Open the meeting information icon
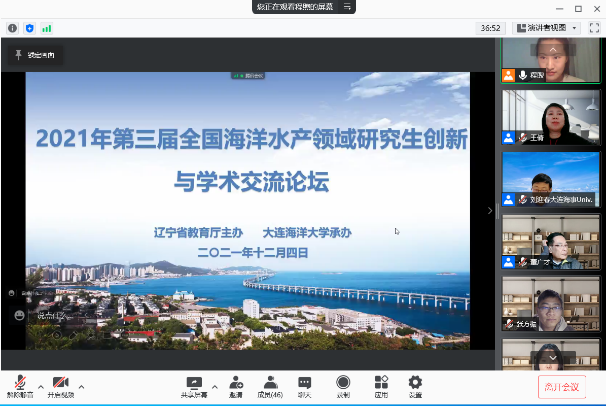The width and height of the screenshot is (606, 406). [x=12, y=28]
